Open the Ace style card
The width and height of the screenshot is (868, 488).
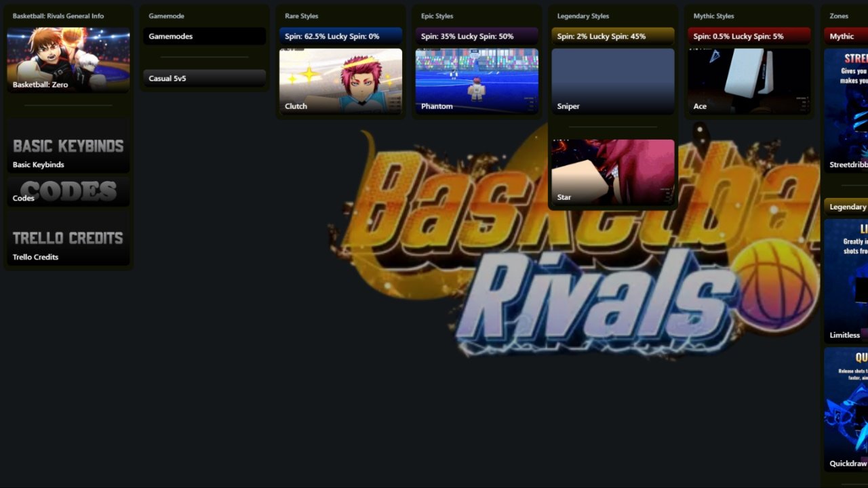(x=749, y=81)
